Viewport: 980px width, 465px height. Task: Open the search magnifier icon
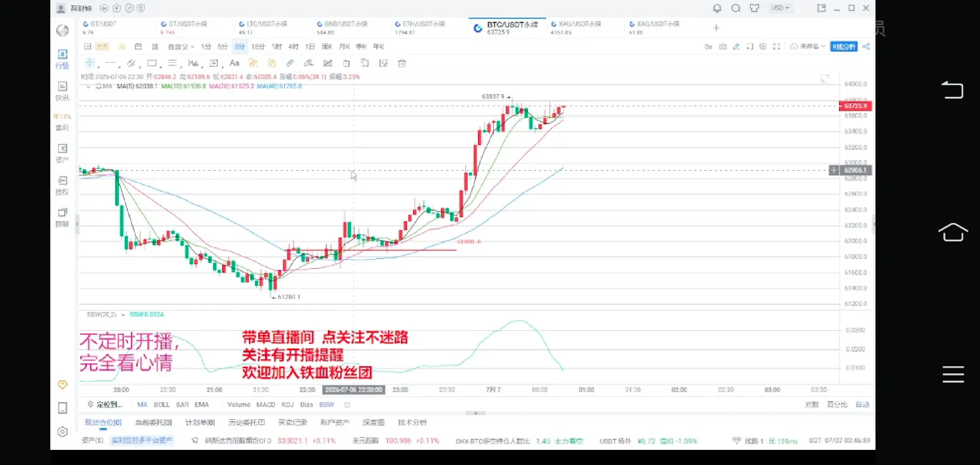[736, 9]
